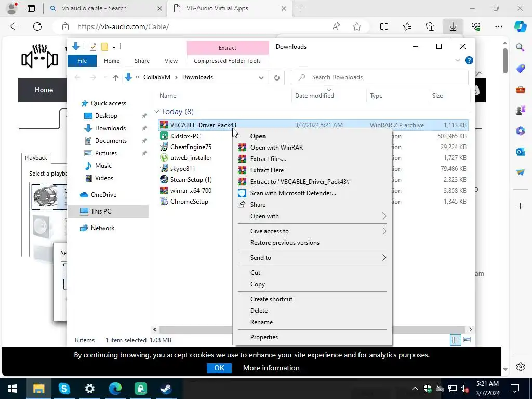Screen dimensions: 532x399
Task: Select the ChromeSetup file icon
Action: click(x=164, y=201)
